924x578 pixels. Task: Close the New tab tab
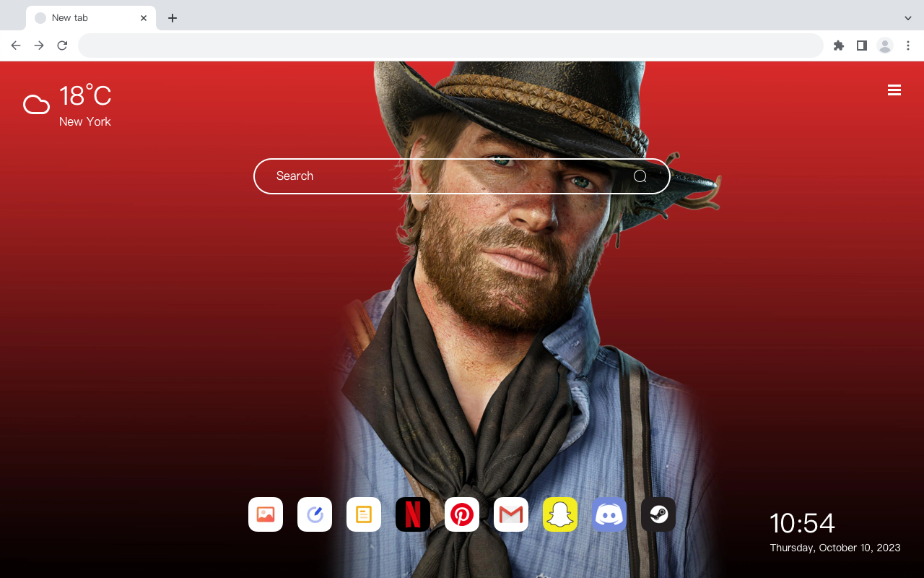click(x=144, y=18)
